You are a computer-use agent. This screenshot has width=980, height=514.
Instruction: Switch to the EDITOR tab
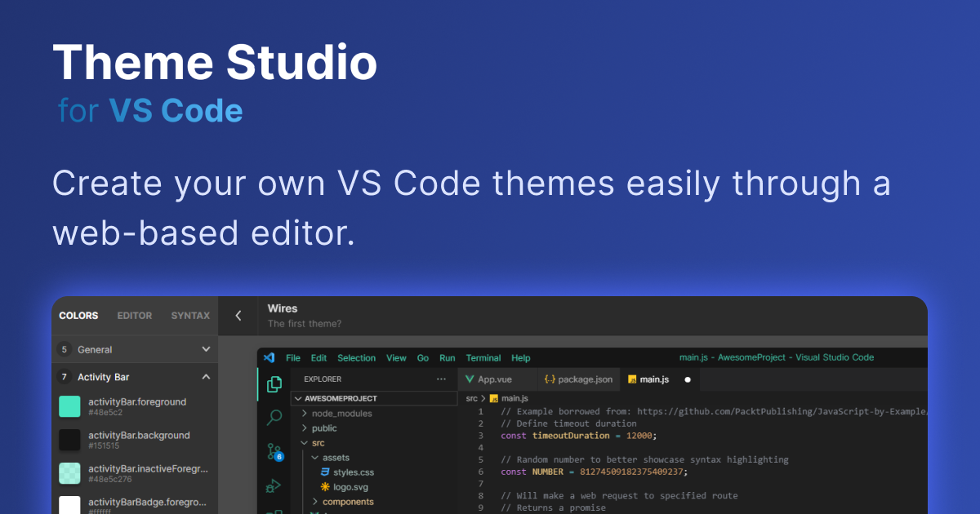[x=135, y=316]
